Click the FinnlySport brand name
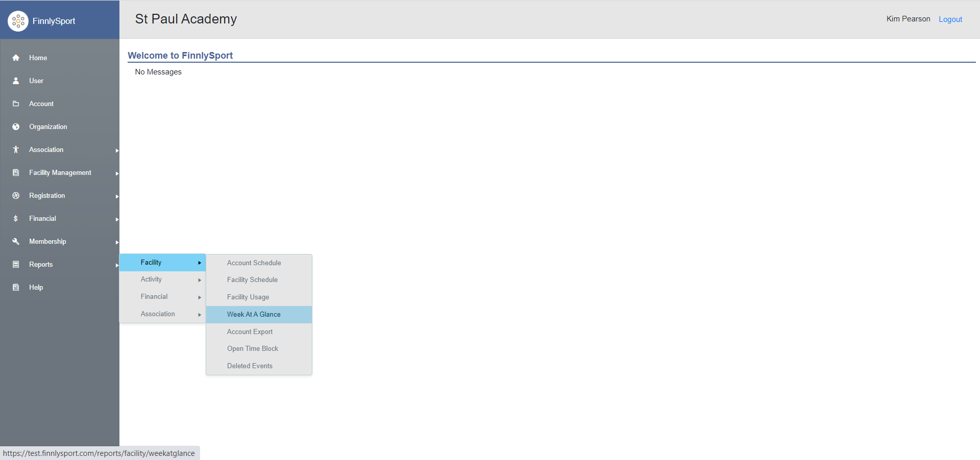 [x=54, y=21]
